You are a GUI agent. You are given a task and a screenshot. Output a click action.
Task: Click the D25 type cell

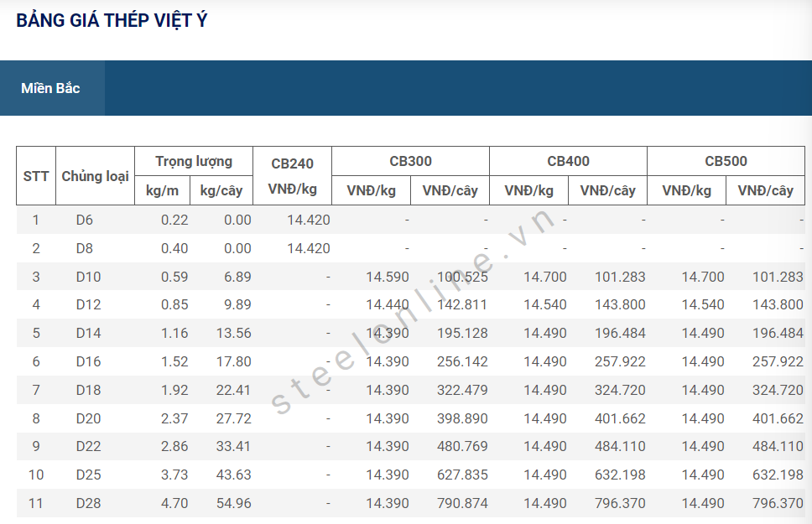(88, 475)
